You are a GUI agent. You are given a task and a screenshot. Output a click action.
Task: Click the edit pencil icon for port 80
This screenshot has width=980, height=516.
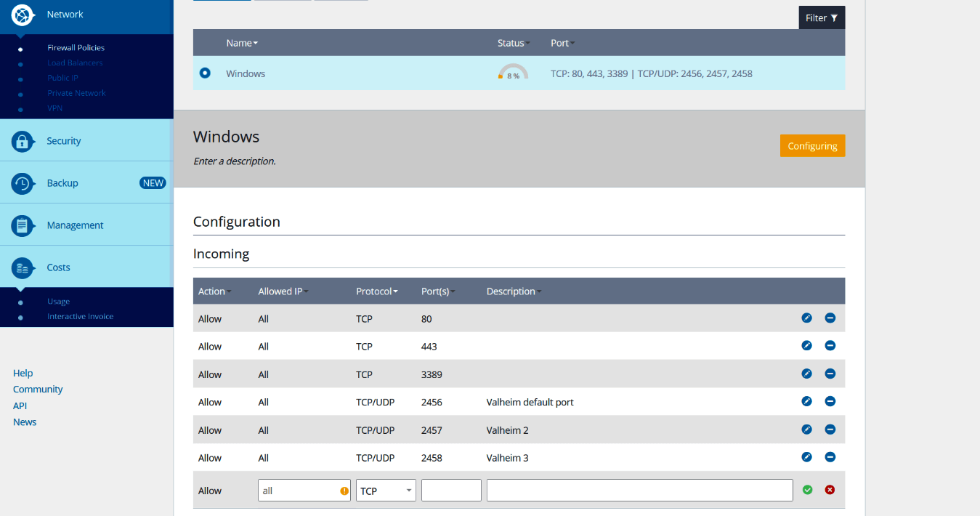(806, 318)
